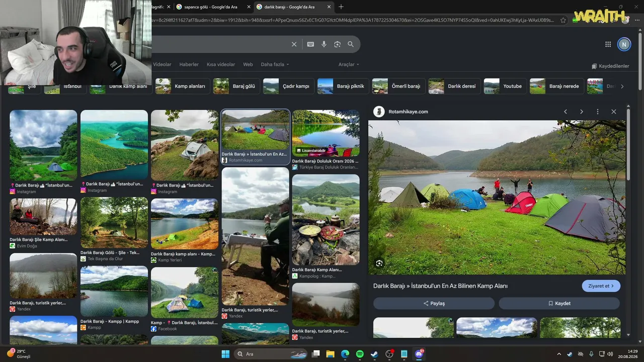Image resolution: width=644 pixels, height=362 pixels.
Task: Click the Ziyaret et button
Action: 601,286
